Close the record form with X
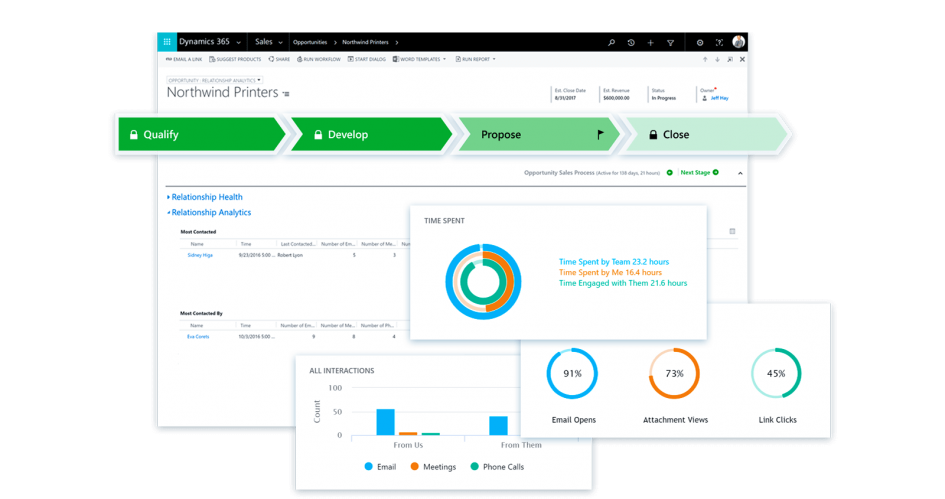Screen dimensions: 945x499 (x=742, y=60)
